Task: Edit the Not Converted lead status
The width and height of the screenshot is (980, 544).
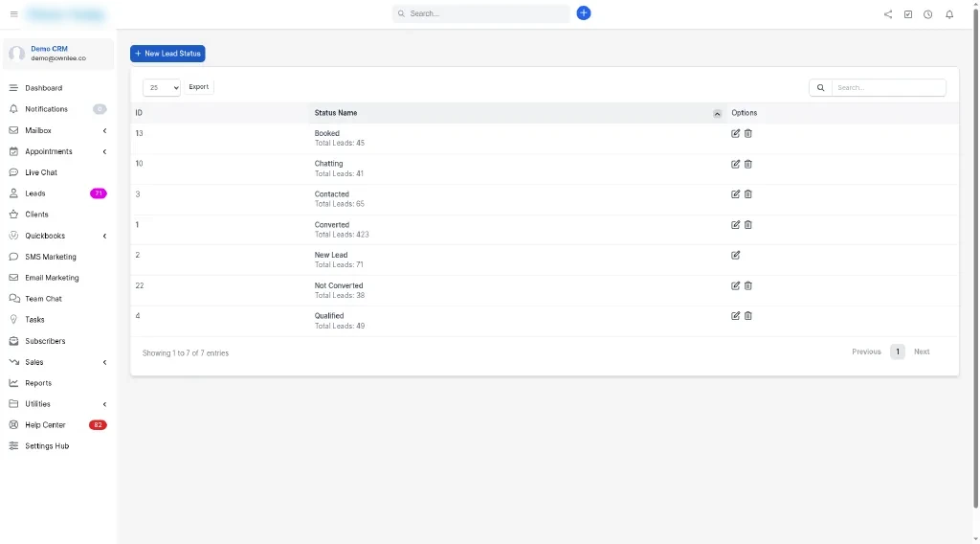Action: (x=735, y=285)
